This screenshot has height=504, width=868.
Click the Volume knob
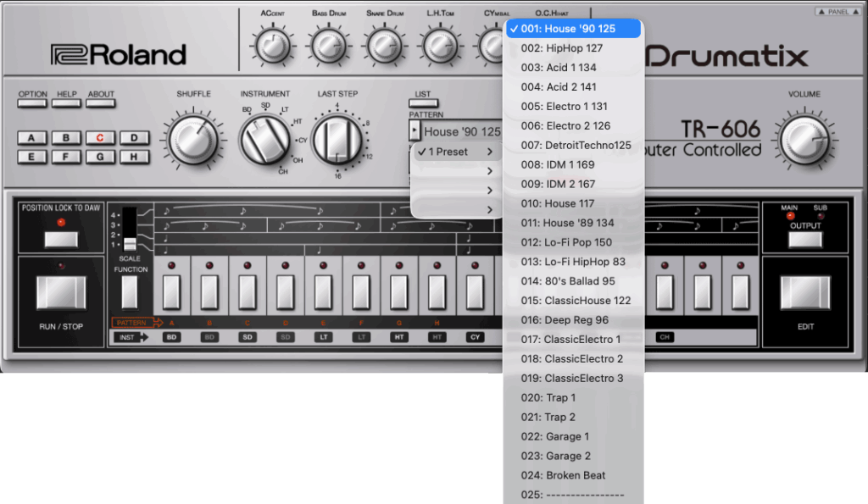[x=804, y=140]
